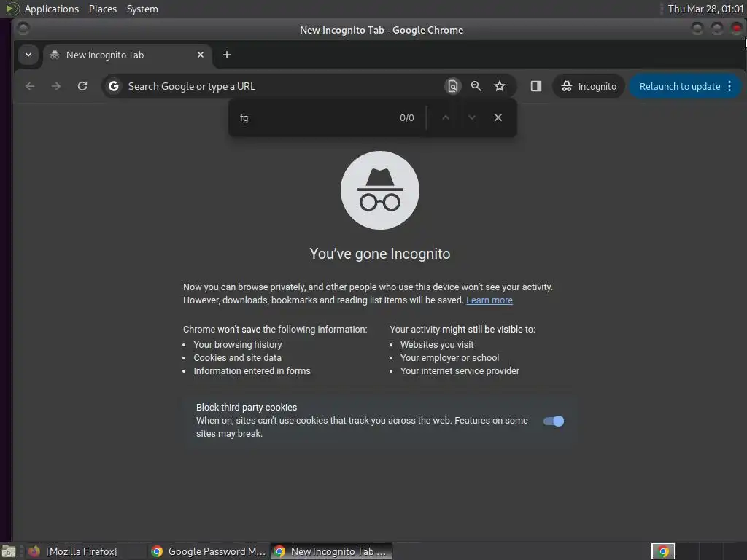Select New Incognito Tab taskbar entry
Screen dimensions: 747x560
pyautogui.click(x=332, y=551)
